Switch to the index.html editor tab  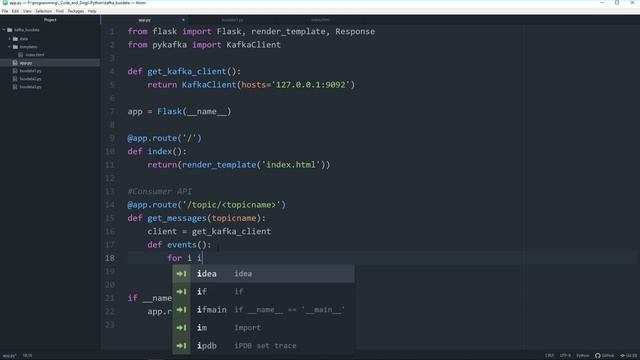(x=320, y=20)
